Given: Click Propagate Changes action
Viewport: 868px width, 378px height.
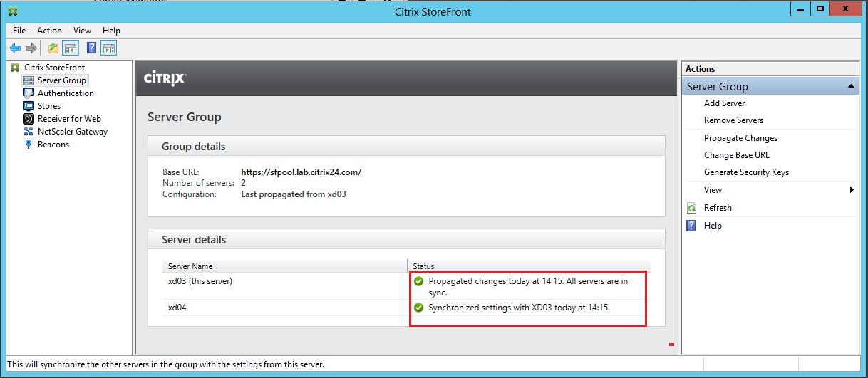Looking at the screenshot, I should pyautogui.click(x=740, y=138).
